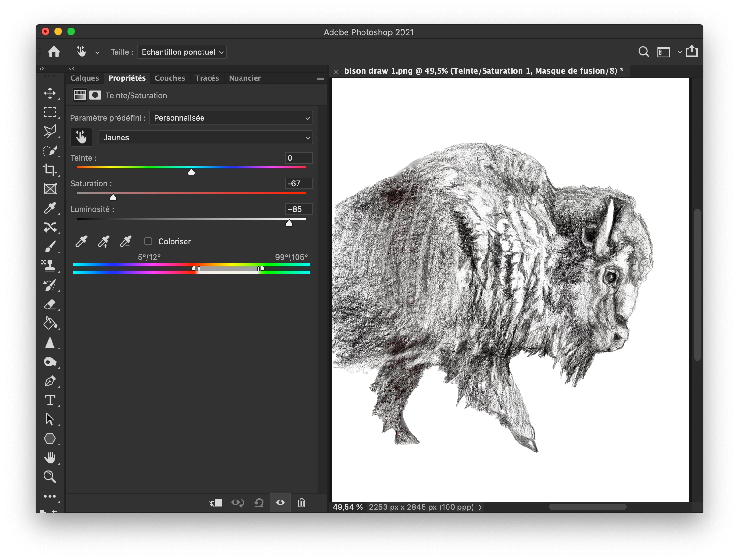Screen dimensions: 739x560
Task: Select the Eraser tool
Action: (x=50, y=304)
